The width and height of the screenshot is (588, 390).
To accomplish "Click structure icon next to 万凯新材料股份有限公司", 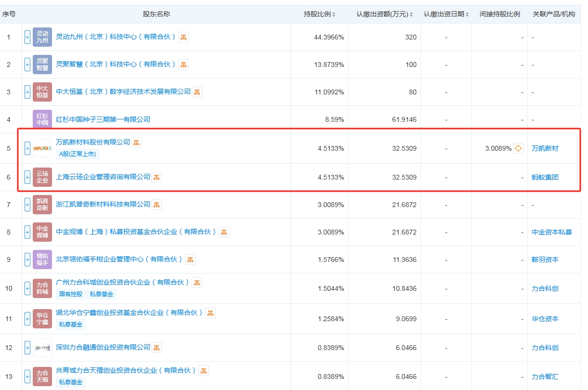I will 136,142.
